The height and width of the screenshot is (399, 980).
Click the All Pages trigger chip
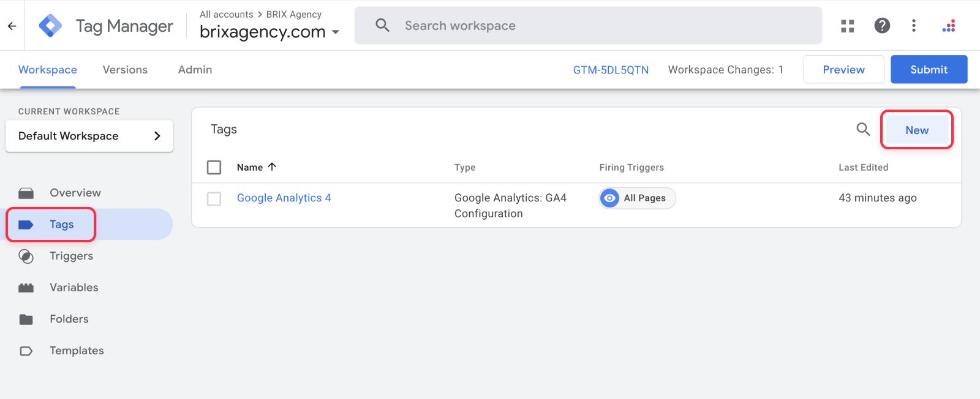637,198
